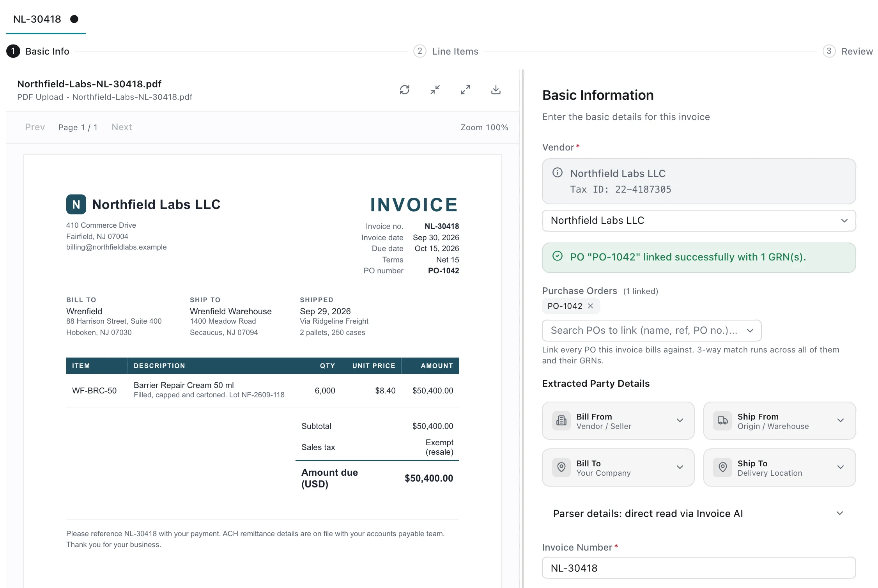878x588 pixels.
Task: Click the Net 15 terms value
Action: tap(448, 260)
